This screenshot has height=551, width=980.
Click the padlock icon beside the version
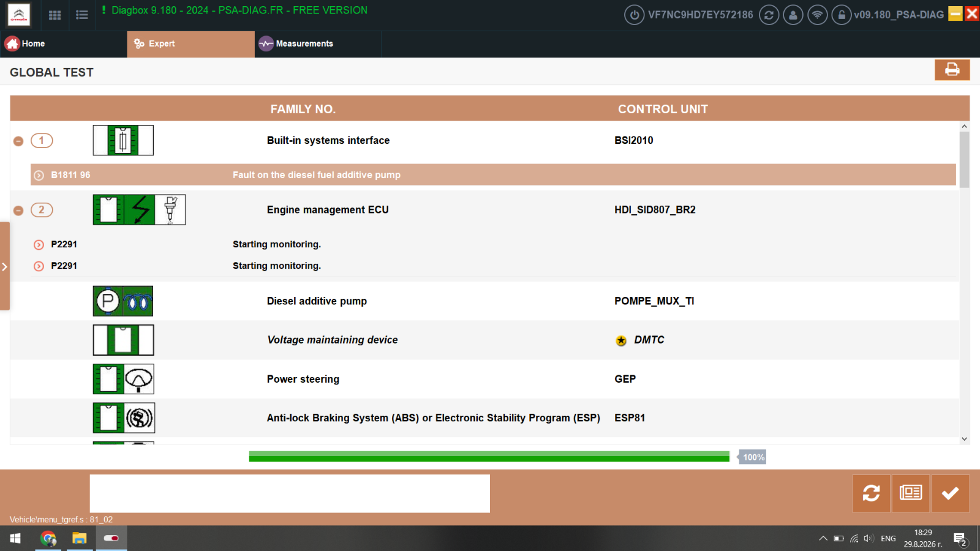[842, 15]
